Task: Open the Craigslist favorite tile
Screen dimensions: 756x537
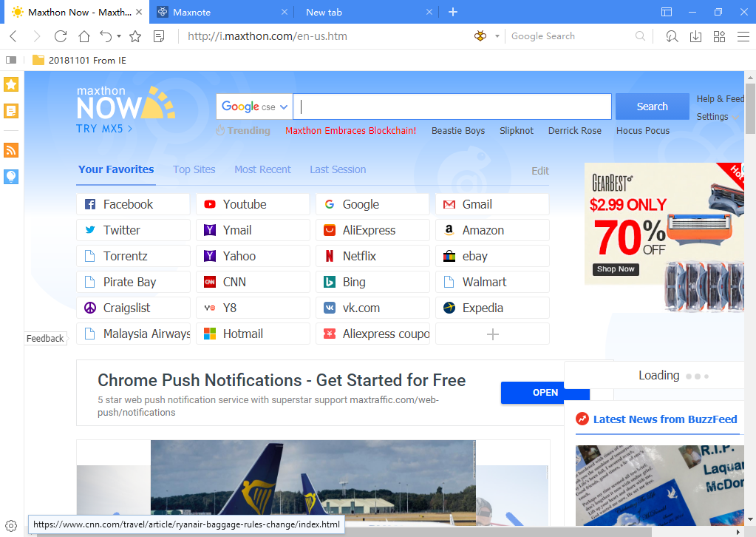Action: click(133, 308)
